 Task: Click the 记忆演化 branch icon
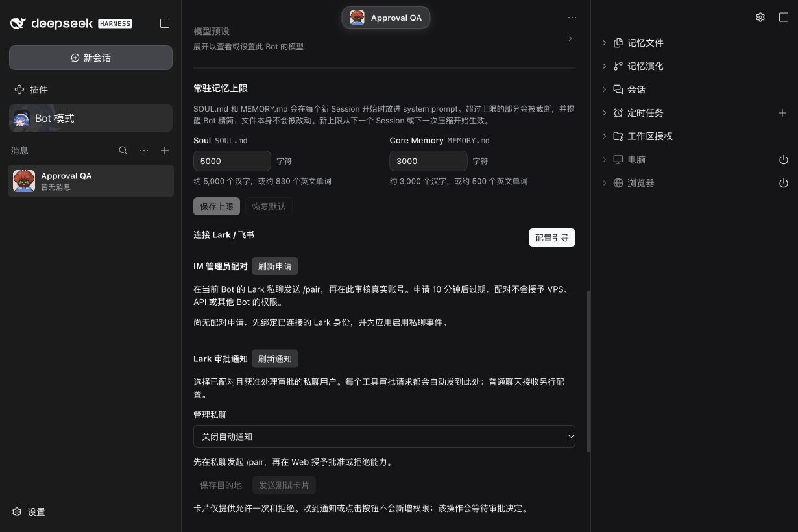click(x=618, y=66)
